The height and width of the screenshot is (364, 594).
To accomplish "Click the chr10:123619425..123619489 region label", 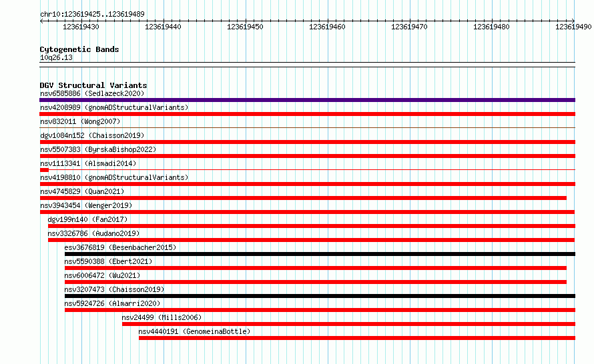I will pos(92,14).
